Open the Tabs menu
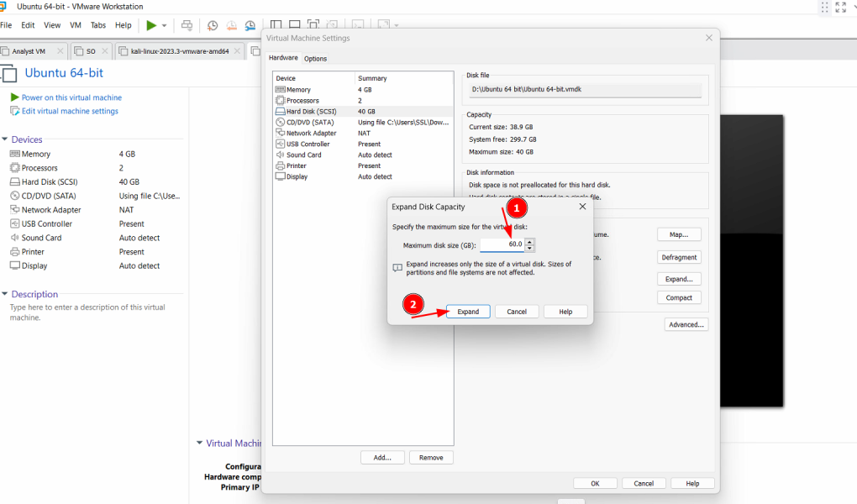 [97, 25]
